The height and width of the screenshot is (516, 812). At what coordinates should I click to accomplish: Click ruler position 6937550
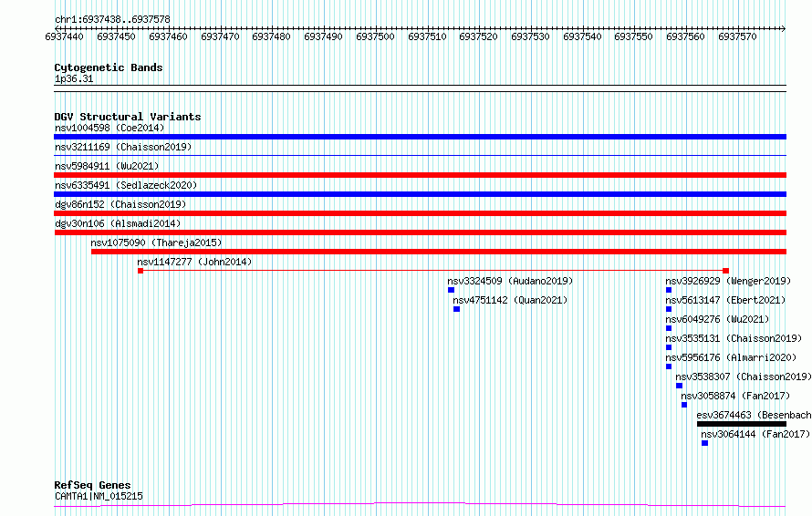pyautogui.click(x=634, y=36)
